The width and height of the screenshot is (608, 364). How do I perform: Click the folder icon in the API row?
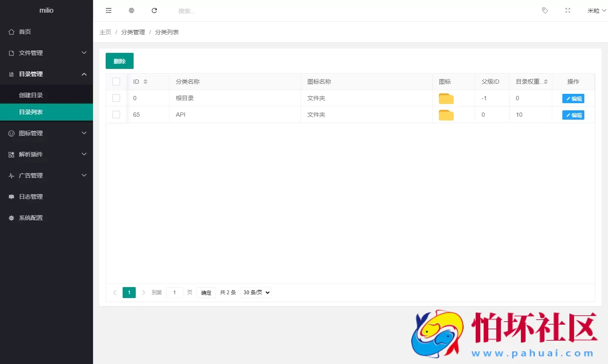click(446, 114)
